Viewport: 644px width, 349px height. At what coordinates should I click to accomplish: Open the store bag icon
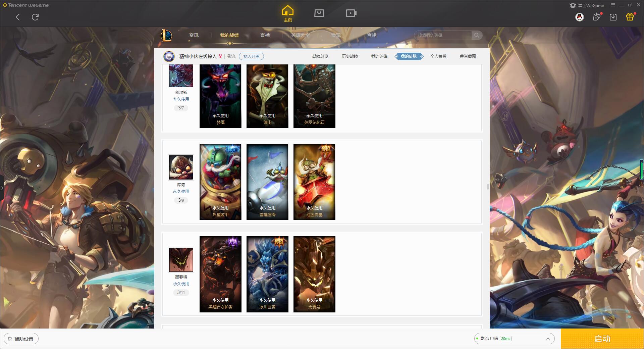coord(319,13)
